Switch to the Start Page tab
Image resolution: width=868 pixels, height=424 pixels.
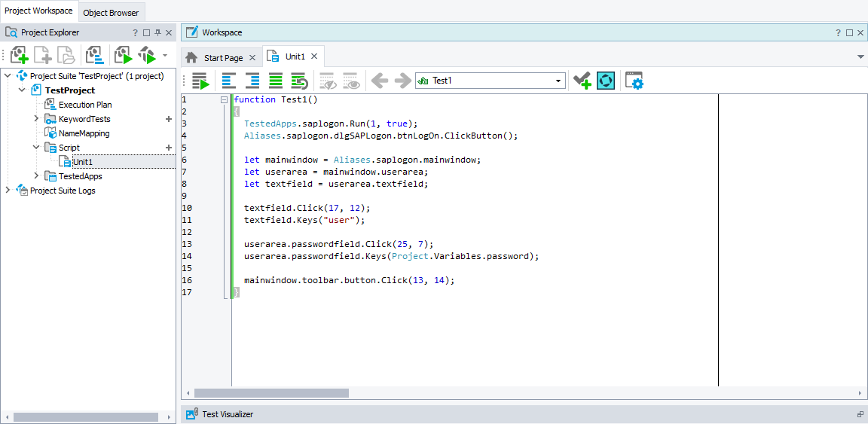pos(222,57)
